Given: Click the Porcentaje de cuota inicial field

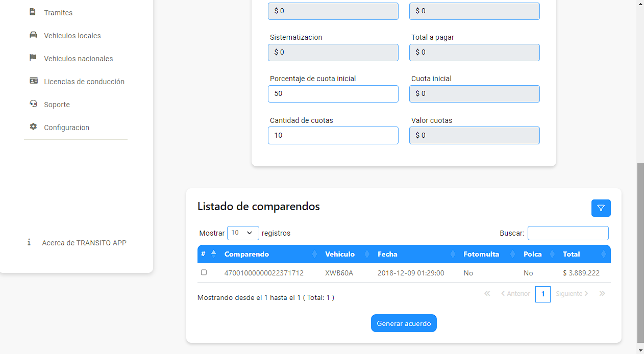Looking at the screenshot, I should click(333, 94).
